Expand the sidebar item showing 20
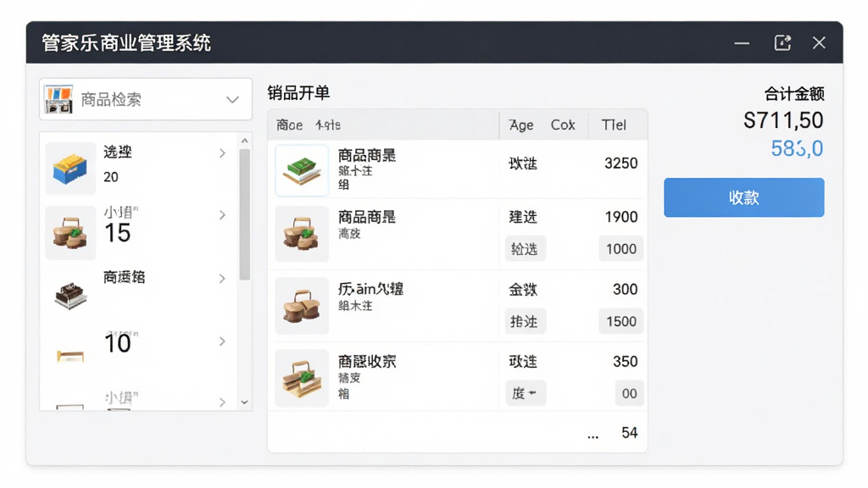Image resolution: width=868 pixels, height=488 pixels. 222,153
